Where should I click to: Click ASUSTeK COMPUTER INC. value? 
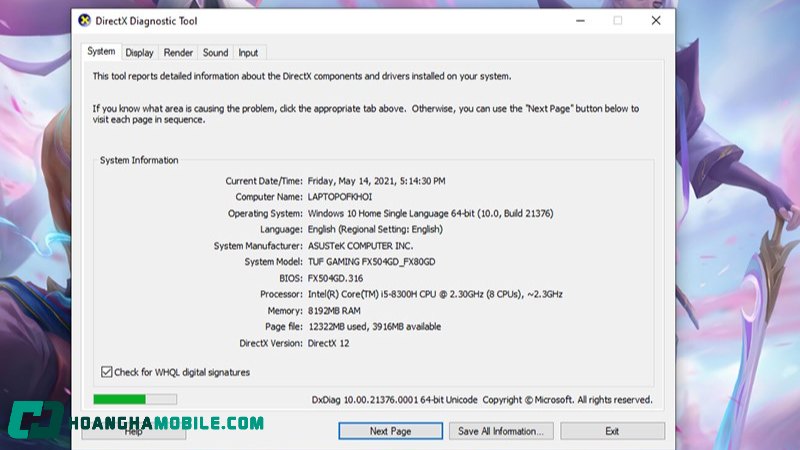360,246
